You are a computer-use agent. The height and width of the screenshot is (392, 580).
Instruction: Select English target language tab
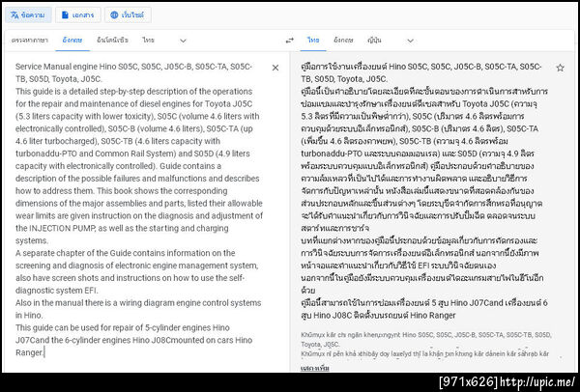coord(343,41)
